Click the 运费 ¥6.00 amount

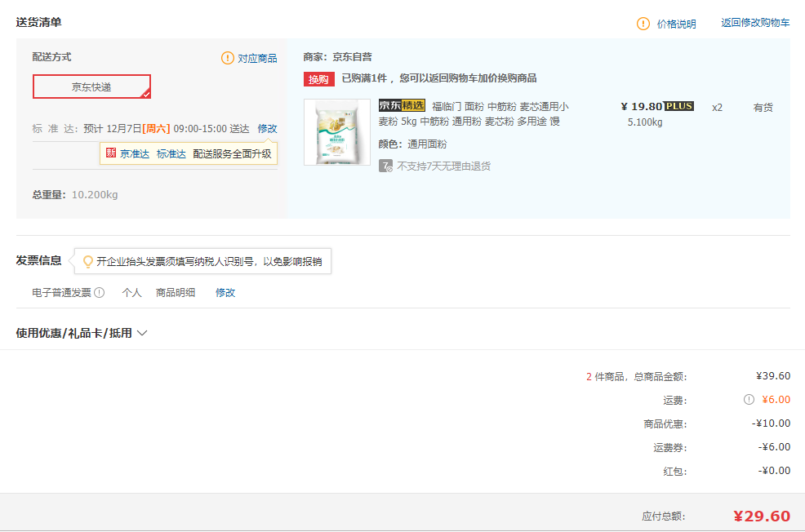pyautogui.click(x=776, y=400)
